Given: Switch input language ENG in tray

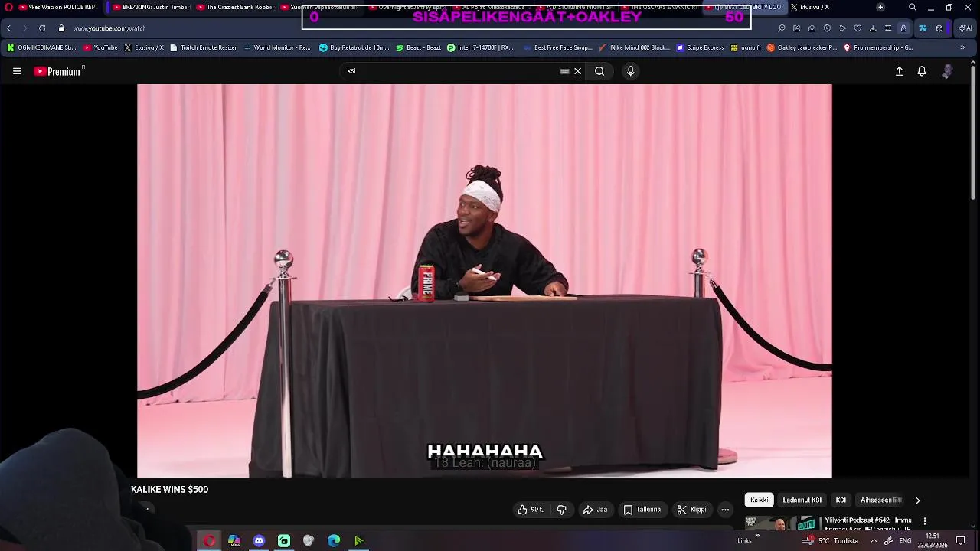Looking at the screenshot, I should click(x=905, y=541).
